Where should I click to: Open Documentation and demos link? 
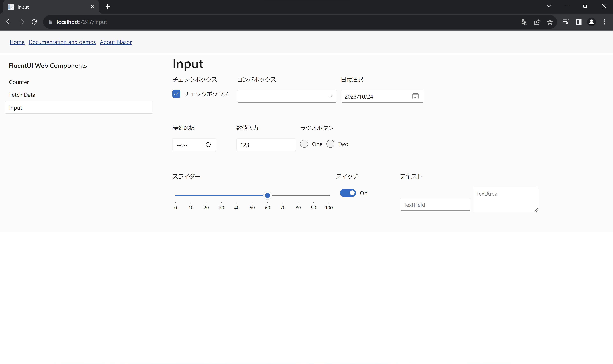[x=62, y=42]
